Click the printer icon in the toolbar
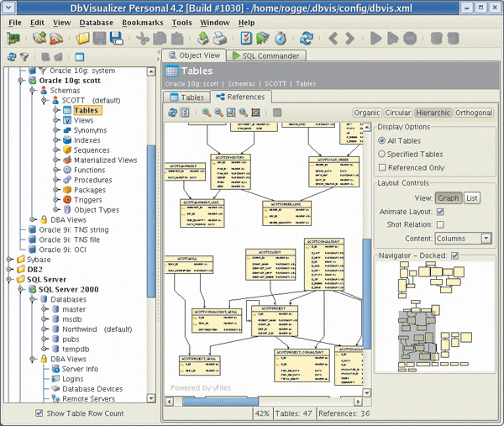The height and width of the screenshot is (426, 504). pos(220,39)
